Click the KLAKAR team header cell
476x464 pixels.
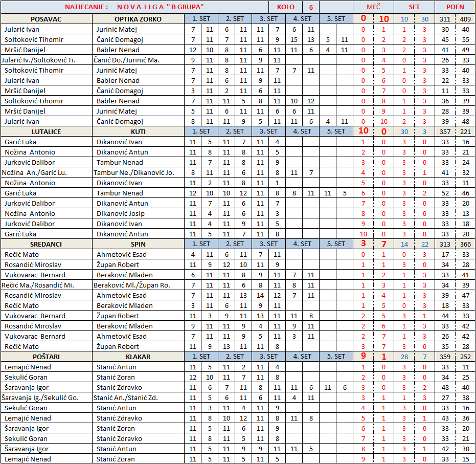[138, 357]
